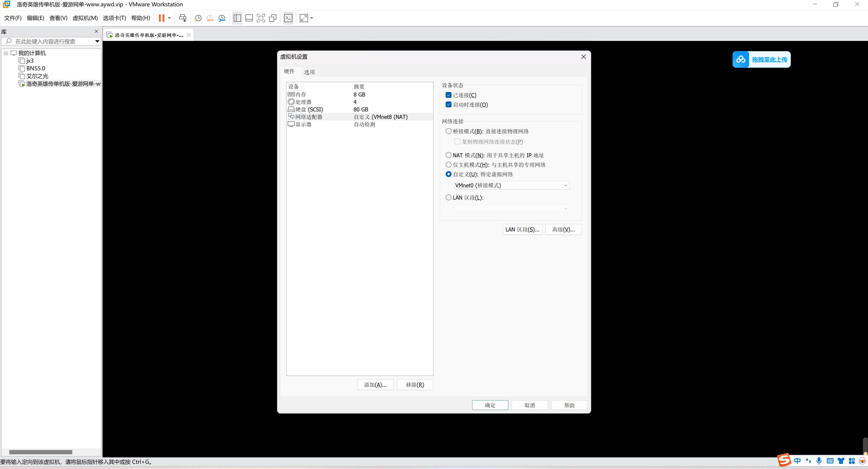Click the 移除(R) button
Image resolution: width=868 pixels, height=469 pixels.
tap(415, 384)
